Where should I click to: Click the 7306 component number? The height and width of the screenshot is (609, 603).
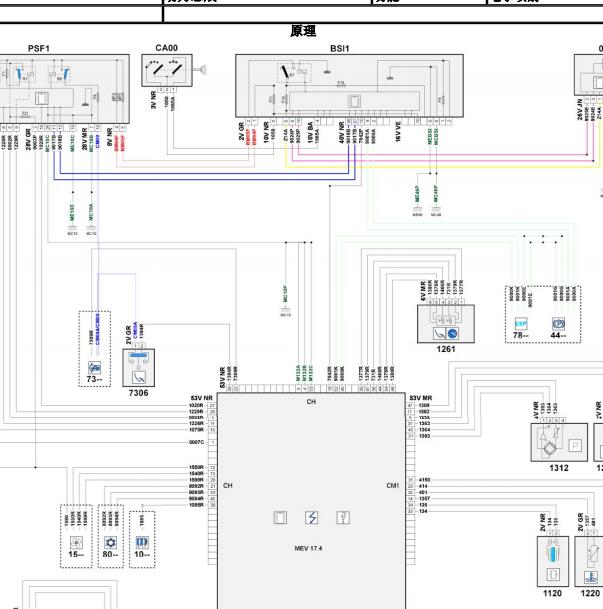pyautogui.click(x=139, y=393)
